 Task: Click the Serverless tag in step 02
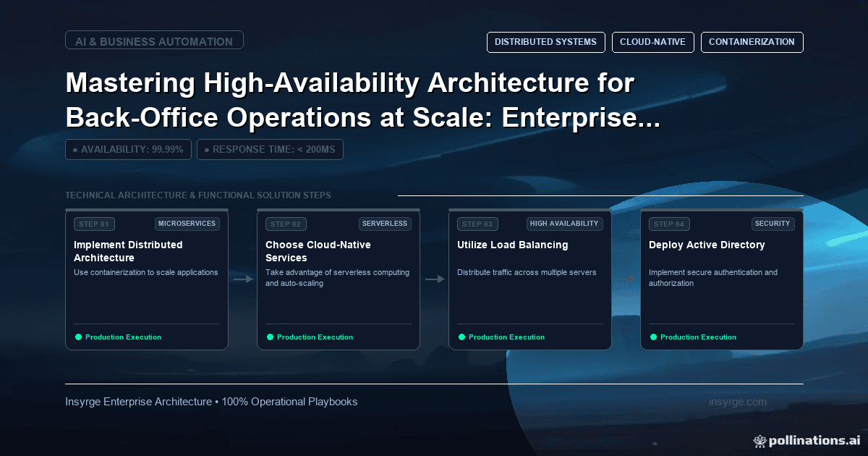pyautogui.click(x=385, y=224)
